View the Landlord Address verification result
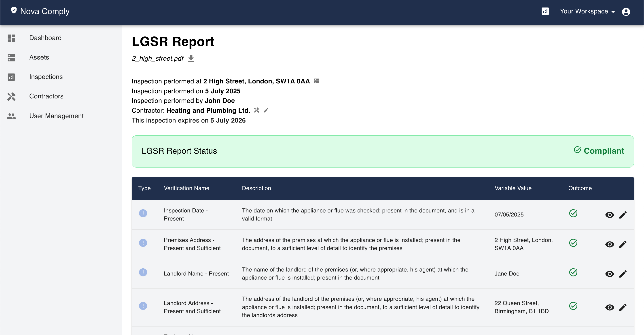This screenshot has width=644, height=335. pos(610,307)
